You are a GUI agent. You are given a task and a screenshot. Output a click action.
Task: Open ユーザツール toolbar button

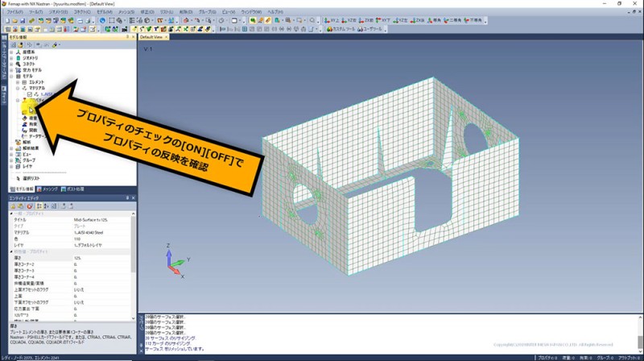370,29
